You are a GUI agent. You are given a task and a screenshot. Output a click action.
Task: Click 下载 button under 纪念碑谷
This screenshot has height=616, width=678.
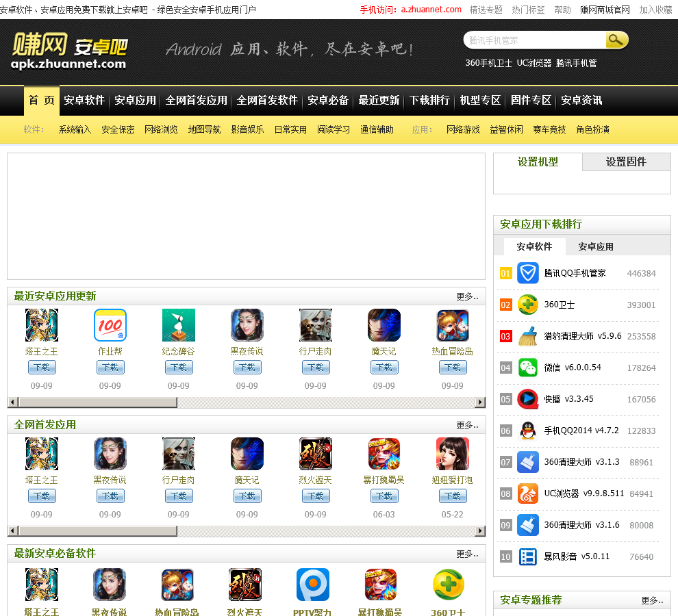(179, 368)
